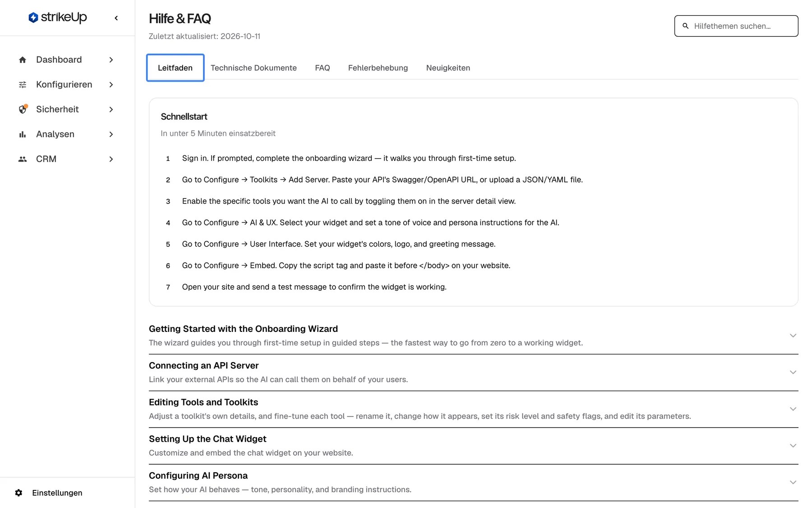
Task: Click the Editing Tools and Toolkits heading
Action: point(203,402)
